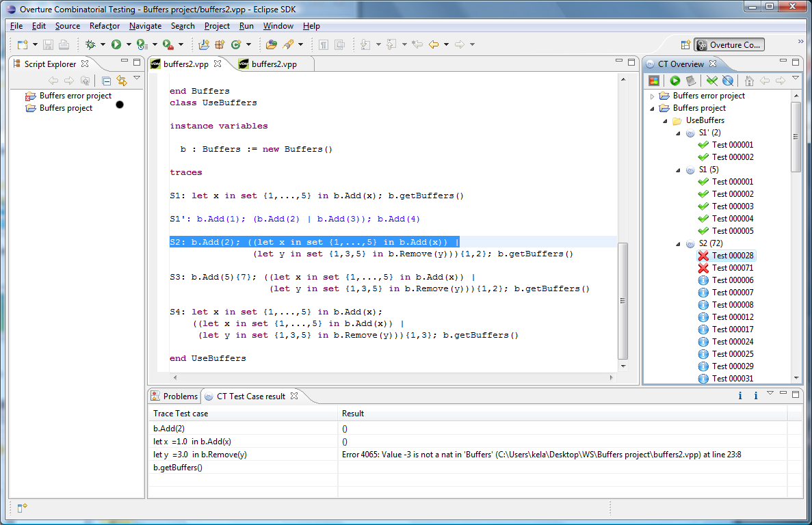Collapse the S1 (5) trace node
Viewport: 812px width, 525px height.
click(679, 170)
